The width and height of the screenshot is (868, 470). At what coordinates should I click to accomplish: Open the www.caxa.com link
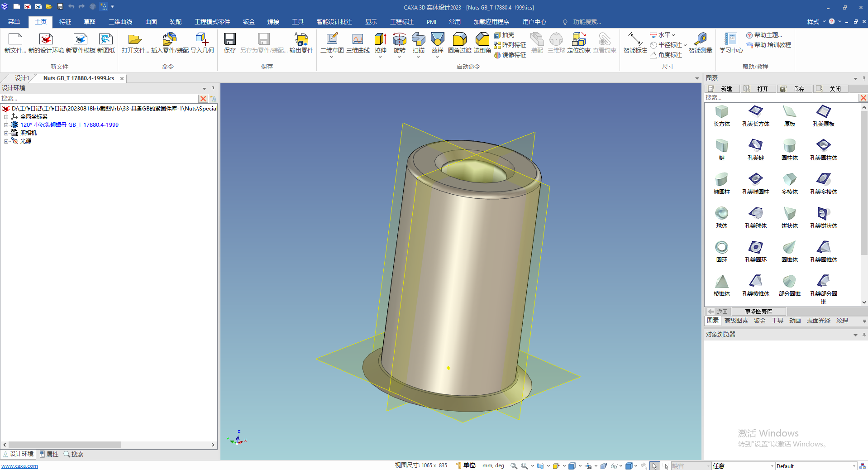[19, 466]
